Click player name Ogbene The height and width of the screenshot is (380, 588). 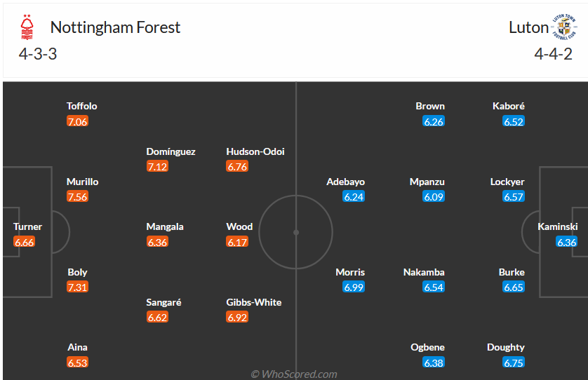pos(427,347)
